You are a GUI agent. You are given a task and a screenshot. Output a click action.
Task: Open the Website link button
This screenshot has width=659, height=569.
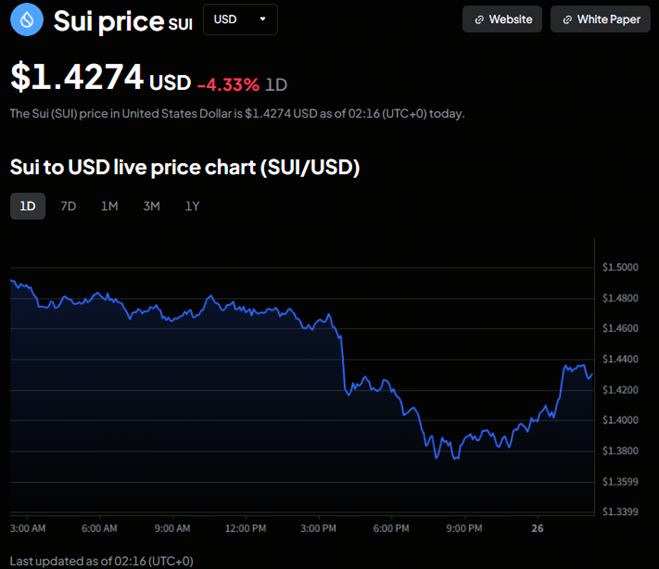point(502,19)
